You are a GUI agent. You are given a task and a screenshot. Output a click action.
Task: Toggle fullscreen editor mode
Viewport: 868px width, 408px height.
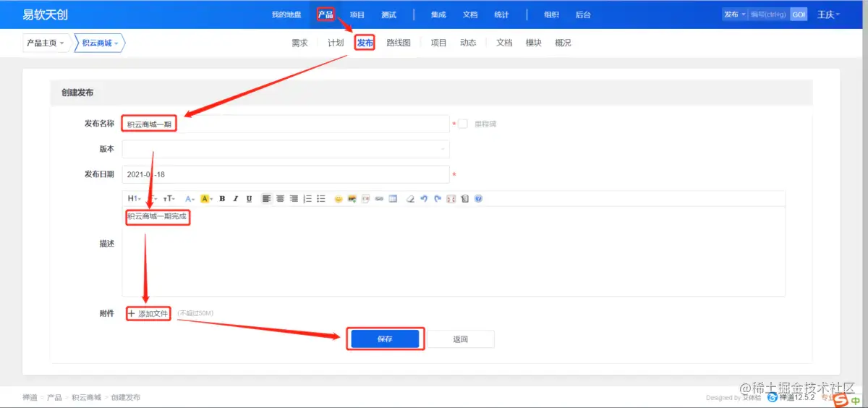451,198
